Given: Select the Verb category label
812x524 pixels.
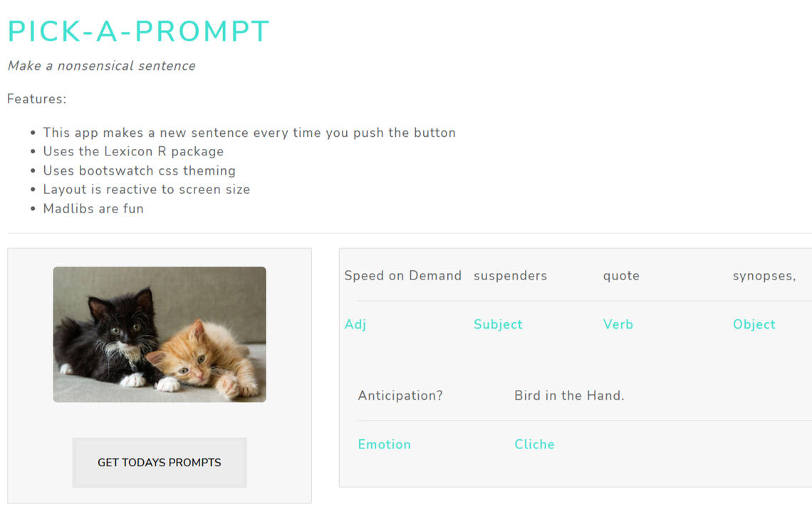Looking at the screenshot, I should click(618, 324).
